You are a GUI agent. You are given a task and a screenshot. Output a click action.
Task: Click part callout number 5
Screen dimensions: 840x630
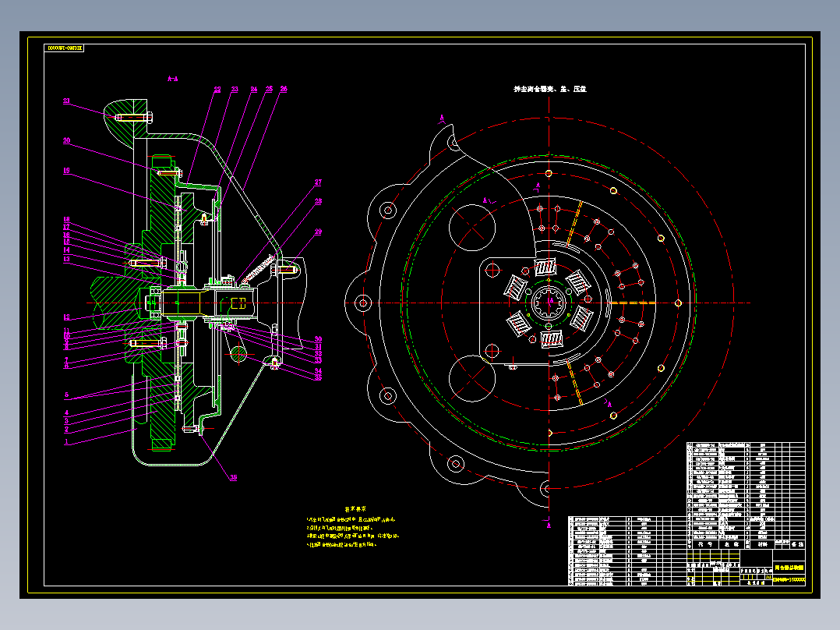[x=66, y=395]
